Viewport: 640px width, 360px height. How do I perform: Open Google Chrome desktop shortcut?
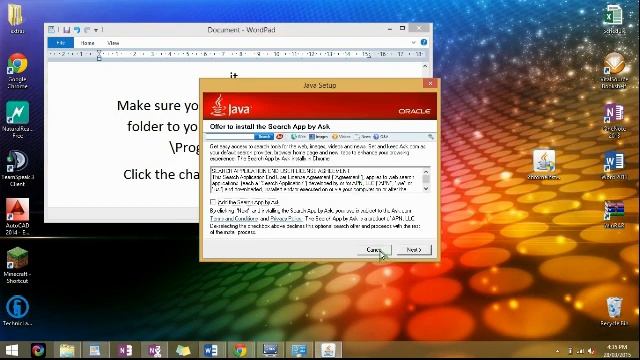click(18, 70)
